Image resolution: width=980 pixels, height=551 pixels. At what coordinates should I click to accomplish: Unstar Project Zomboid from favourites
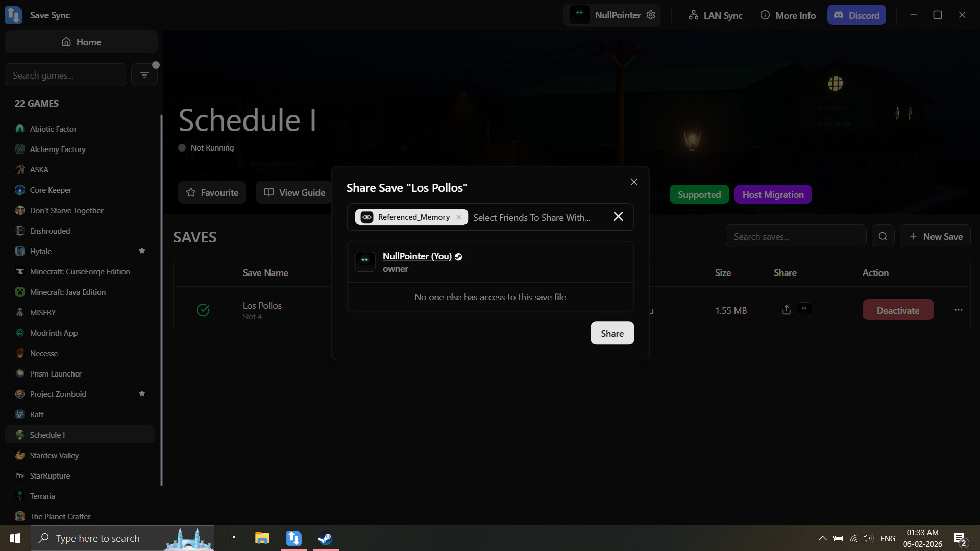click(x=142, y=394)
